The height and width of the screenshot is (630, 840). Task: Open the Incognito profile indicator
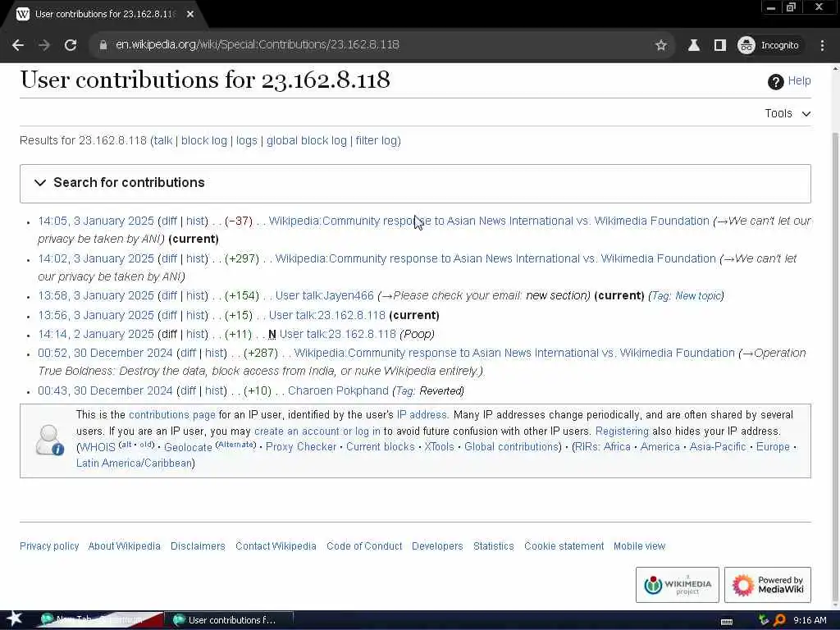coord(768,45)
